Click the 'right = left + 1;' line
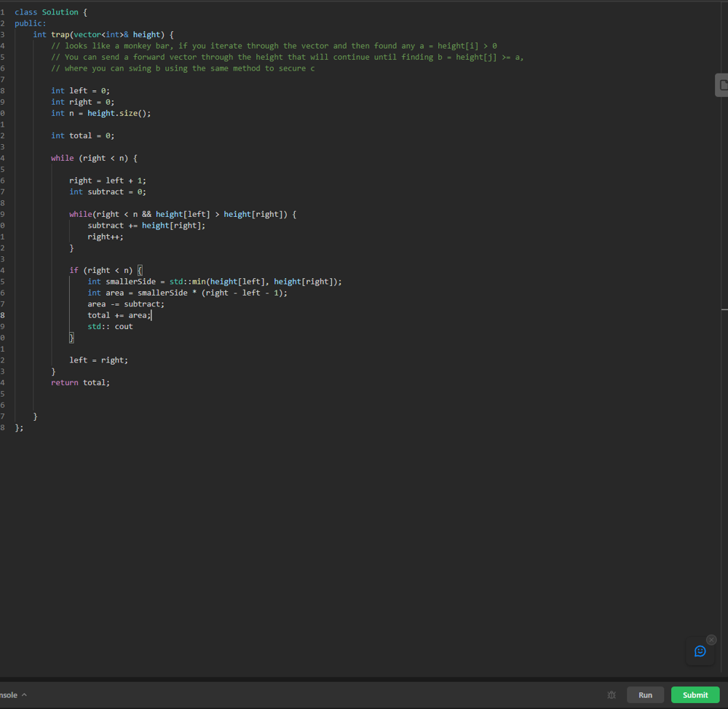This screenshot has height=709, width=728. (108, 180)
